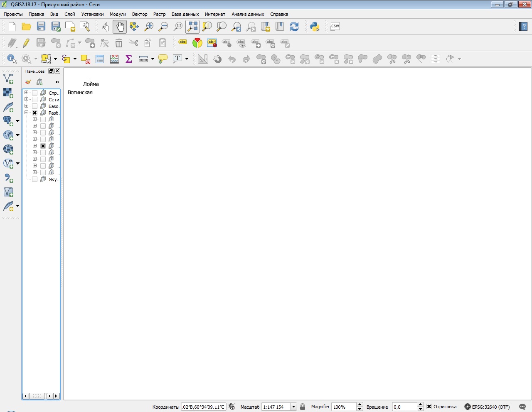Collapse the Разб. layer group
The width and height of the screenshot is (532, 412).
pyautogui.click(x=27, y=113)
